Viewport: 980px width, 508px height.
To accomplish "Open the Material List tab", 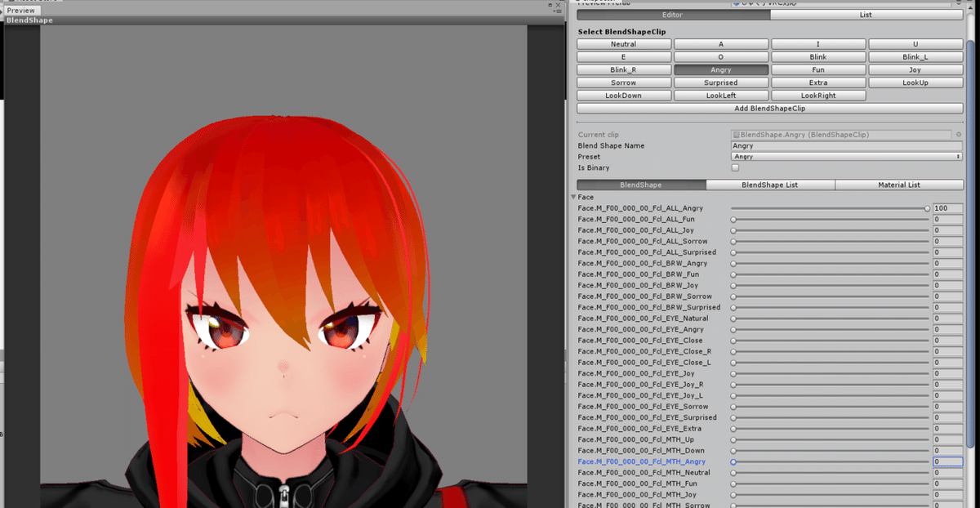I will 898,185.
